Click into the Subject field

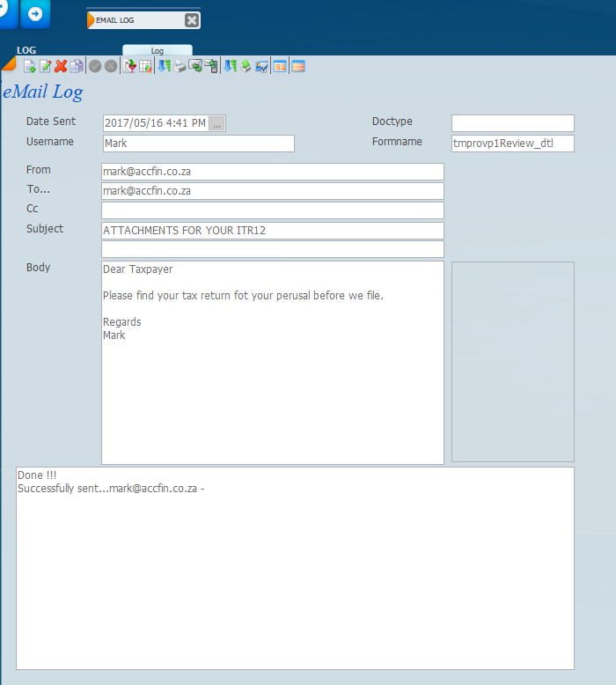pyautogui.click(x=273, y=231)
